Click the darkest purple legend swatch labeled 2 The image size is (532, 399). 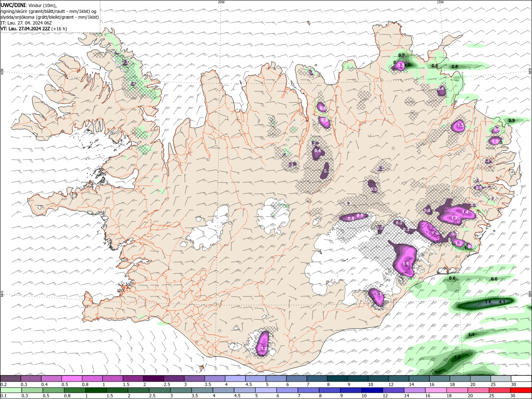coord(153,379)
